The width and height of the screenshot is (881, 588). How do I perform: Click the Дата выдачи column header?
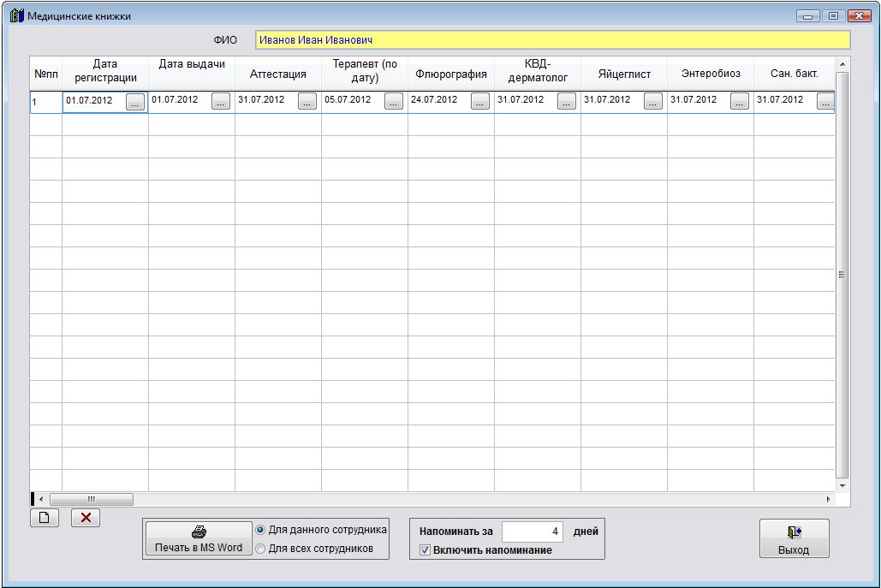[192, 72]
